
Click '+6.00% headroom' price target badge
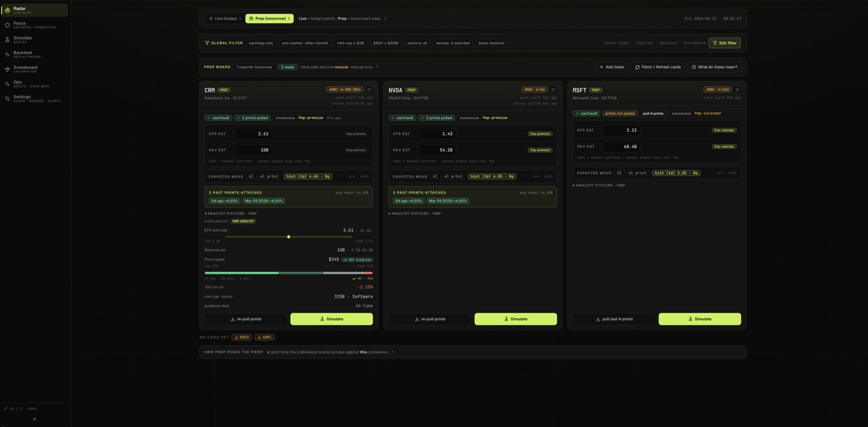pyautogui.click(x=357, y=259)
